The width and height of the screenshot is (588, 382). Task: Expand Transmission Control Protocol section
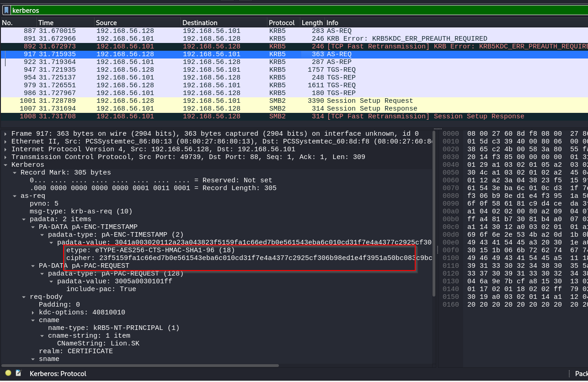click(x=5, y=157)
